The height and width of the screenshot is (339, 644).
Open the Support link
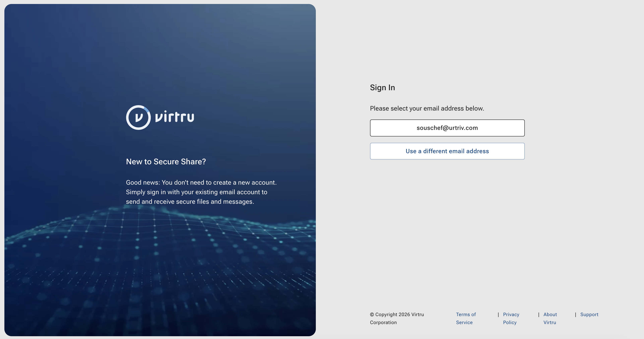[x=589, y=315]
